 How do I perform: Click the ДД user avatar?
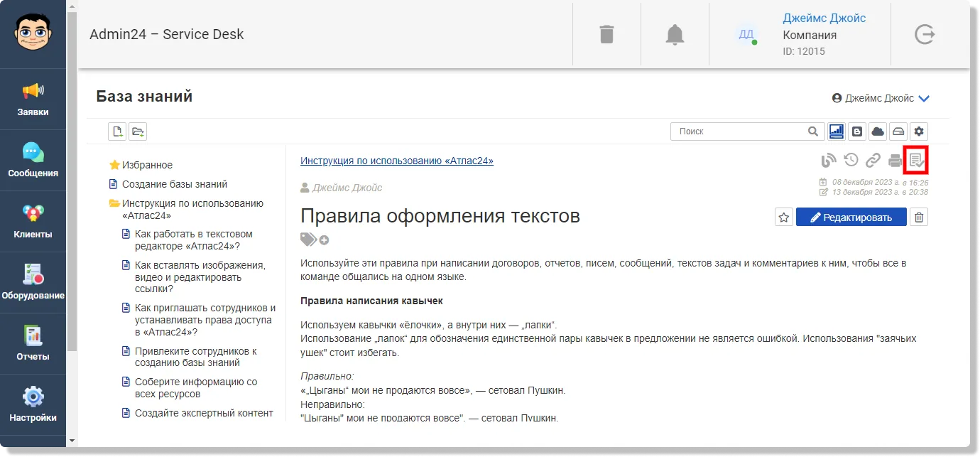point(746,34)
